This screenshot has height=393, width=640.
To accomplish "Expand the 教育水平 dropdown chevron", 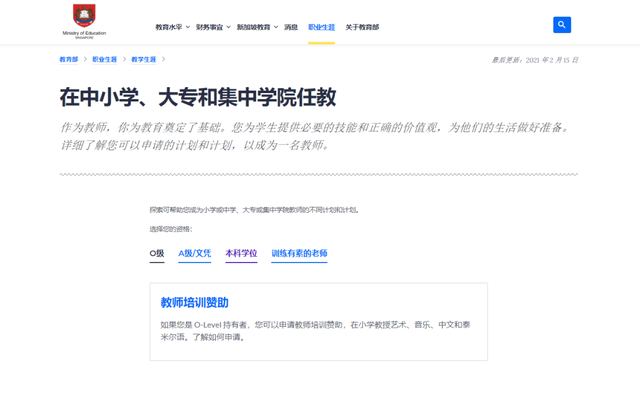I will pyautogui.click(x=188, y=27).
